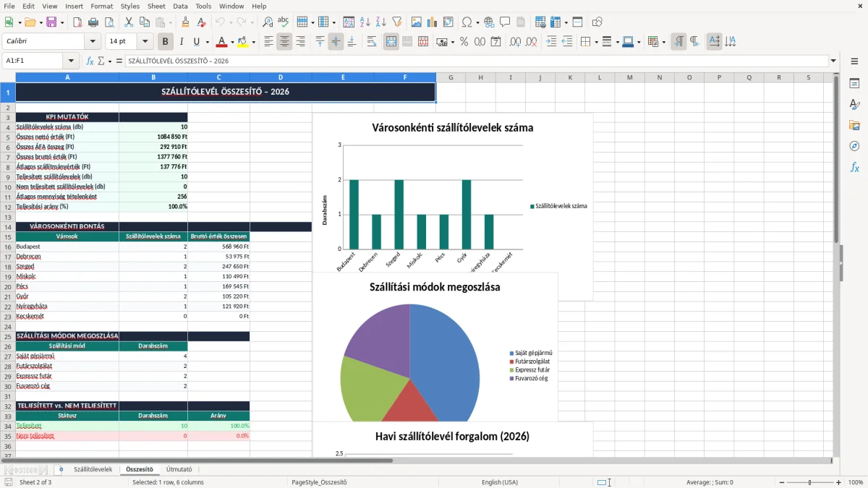Image resolution: width=868 pixels, height=488 pixels.
Task: Click the Insert Comment speech bubble icon
Action: [x=505, y=22]
